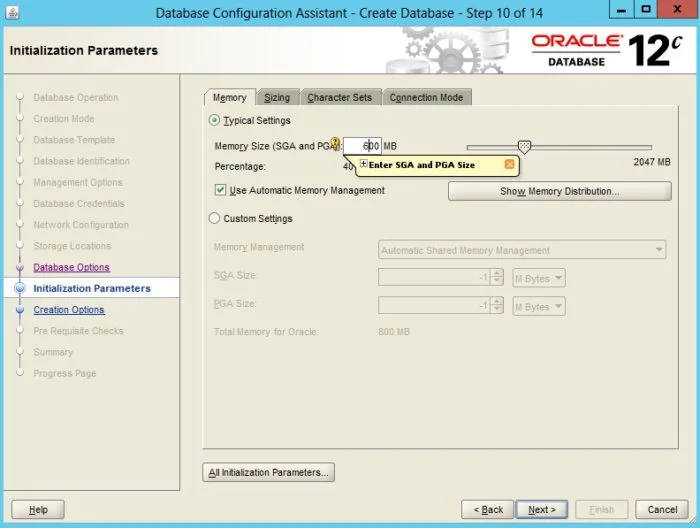
Task: Click the SGA Size value field
Action: pos(434,277)
